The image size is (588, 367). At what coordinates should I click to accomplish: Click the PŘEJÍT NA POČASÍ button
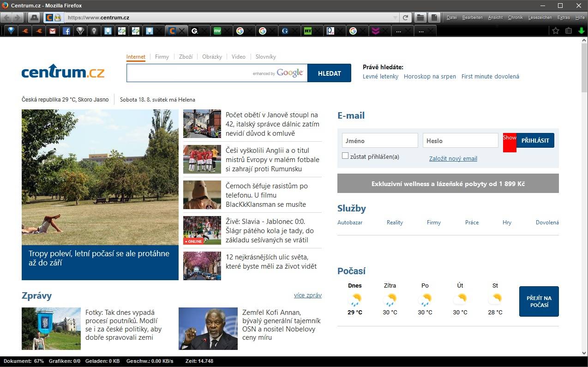[539, 301]
